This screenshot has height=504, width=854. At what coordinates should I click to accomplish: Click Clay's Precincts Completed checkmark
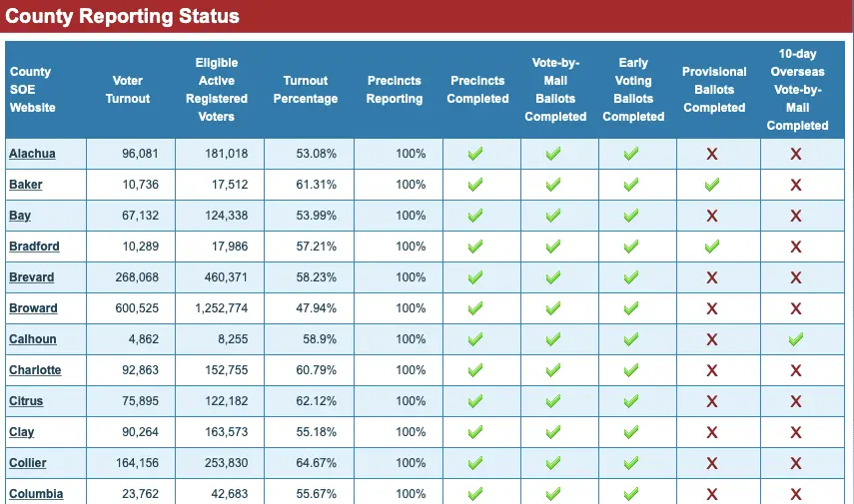[475, 432]
